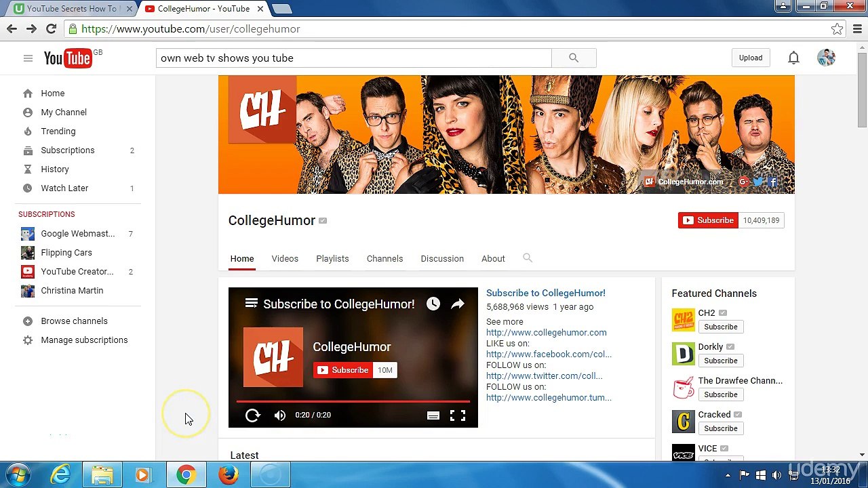
Task: Select the channel Home tab
Action: (242, 258)
